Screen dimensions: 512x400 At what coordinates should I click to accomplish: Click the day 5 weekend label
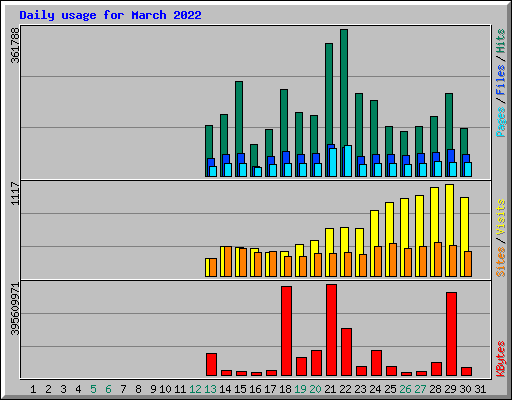93,389
